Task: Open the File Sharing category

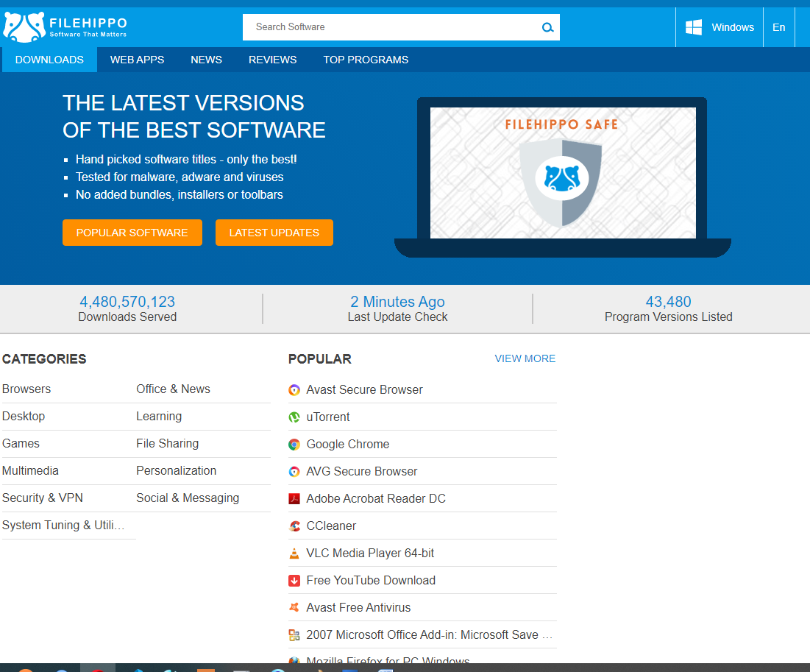Action: coord(168,444)
